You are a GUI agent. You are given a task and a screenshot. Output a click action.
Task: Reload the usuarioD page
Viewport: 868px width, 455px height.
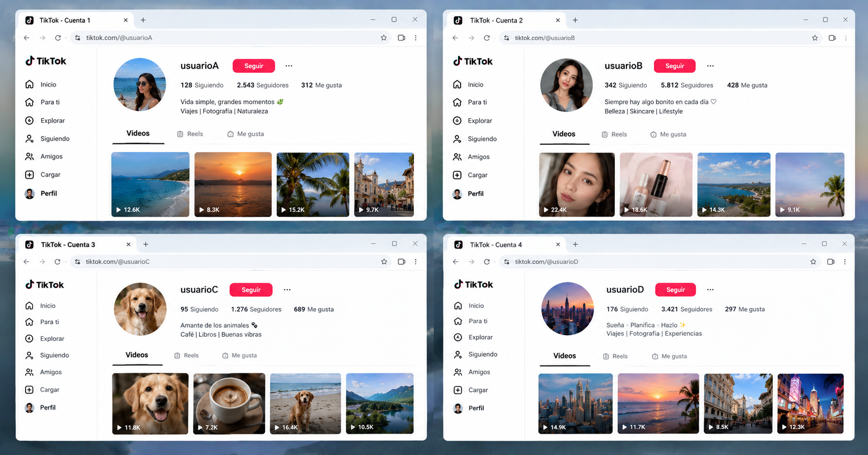(487, 262)
